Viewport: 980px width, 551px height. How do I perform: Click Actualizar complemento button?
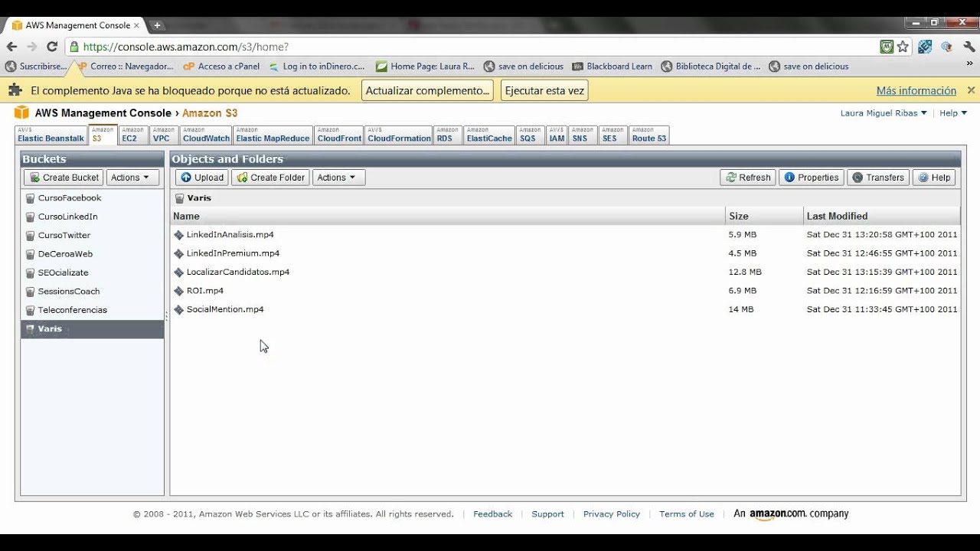click(427, 90)
